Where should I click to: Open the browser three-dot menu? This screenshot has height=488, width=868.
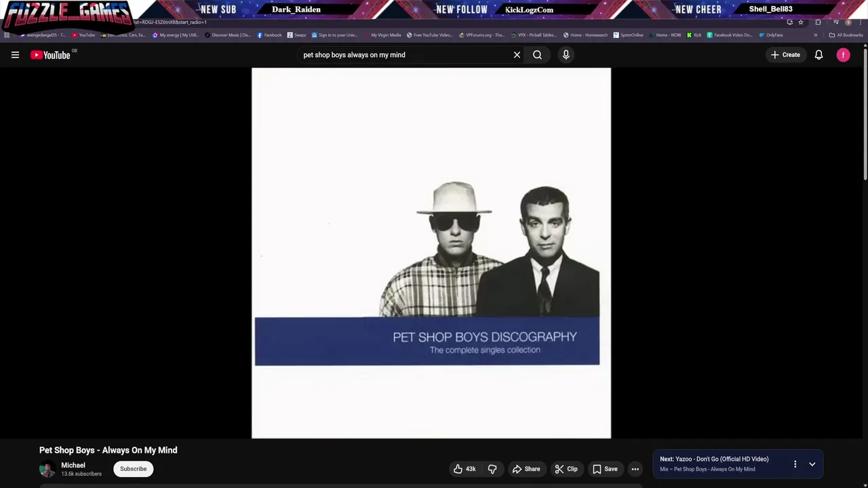pyautogui.click(x=860, y=22)
